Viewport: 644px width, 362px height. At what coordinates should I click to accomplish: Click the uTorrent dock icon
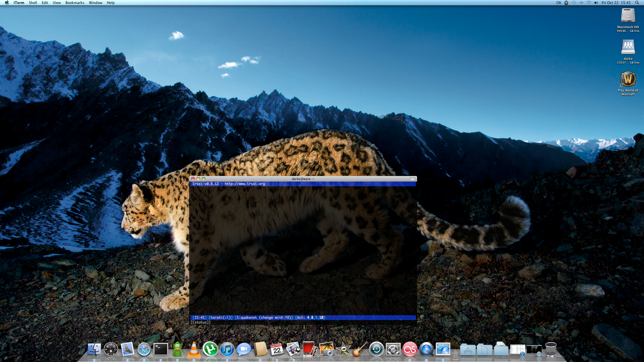click(x=210, y=349)
